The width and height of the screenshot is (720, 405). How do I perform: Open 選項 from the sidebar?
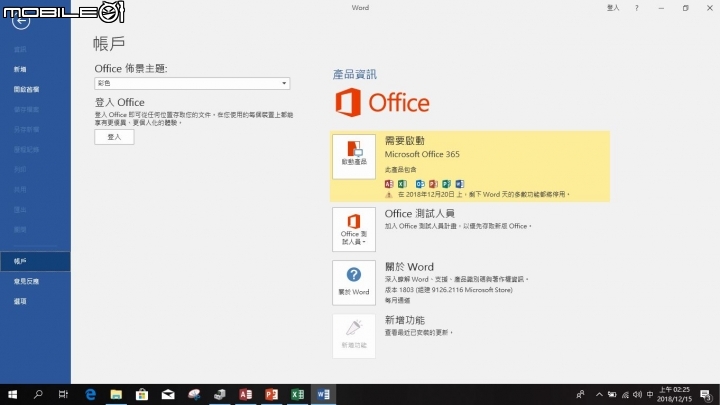click(20, 302)
